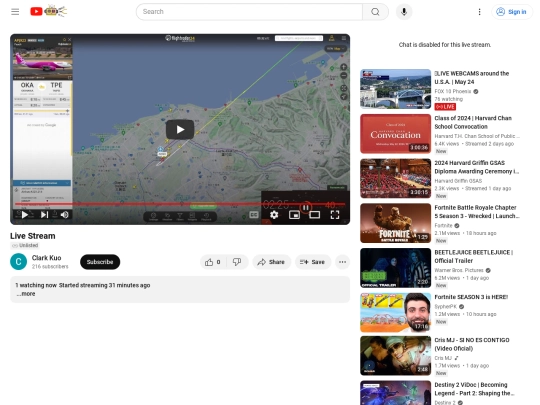Subscribe to Clark Kuo channel
This screenshot has width=540, height=405.
(x=100, y=262)
